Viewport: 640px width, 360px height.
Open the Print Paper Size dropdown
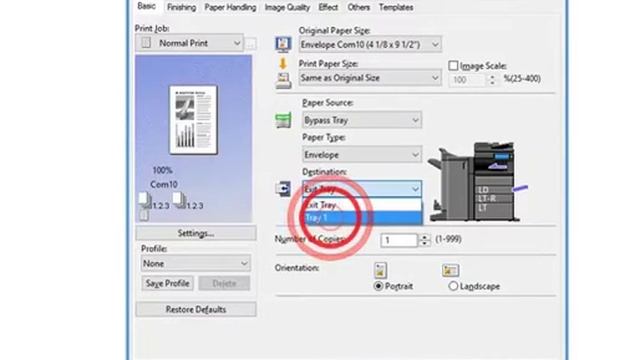click(370, 78)
